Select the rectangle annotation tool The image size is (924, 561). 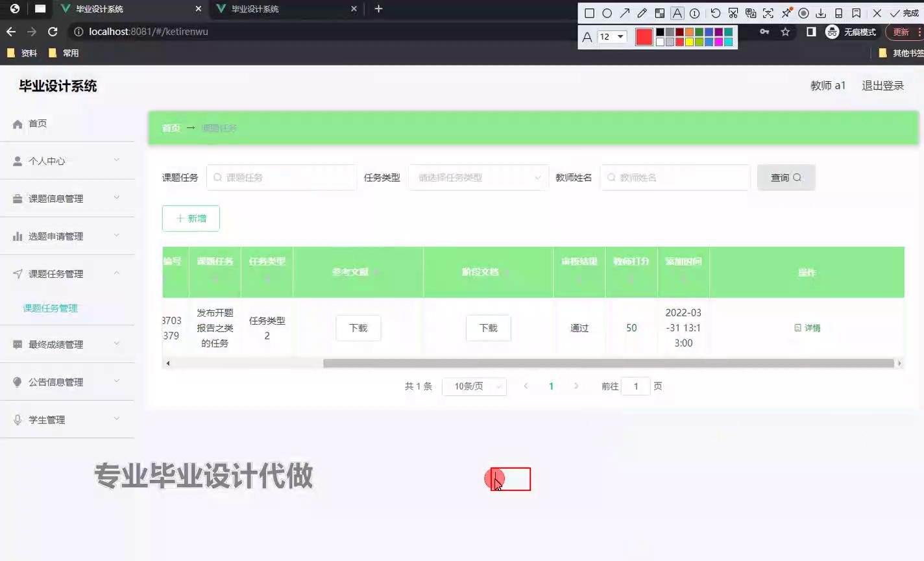coord(589,13)
